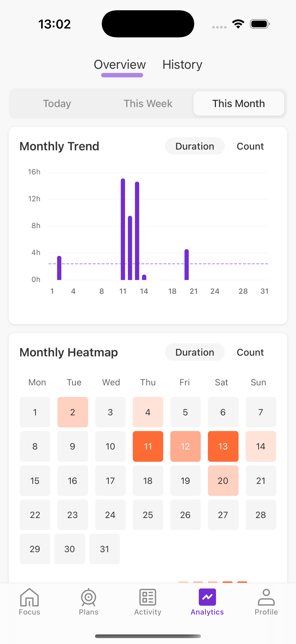Select heatmap day 2 cell
The height and width of the screenshot is (644, 296).
click(x=72, y=412)
